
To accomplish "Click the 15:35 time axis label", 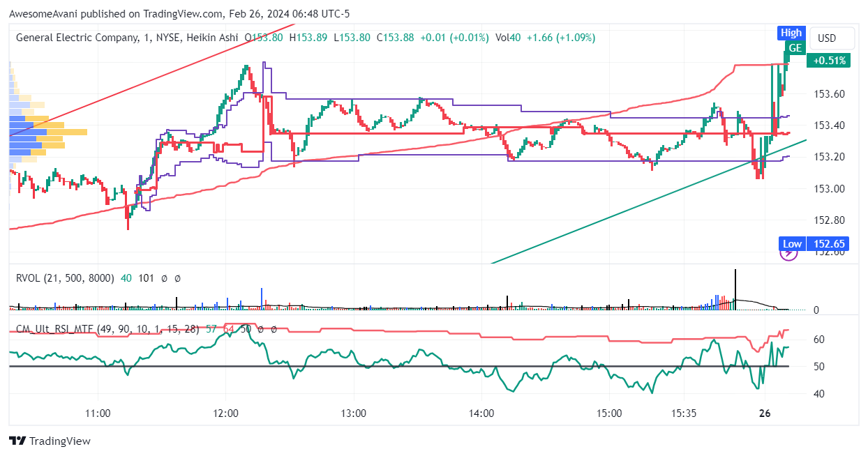I will 684,413.
